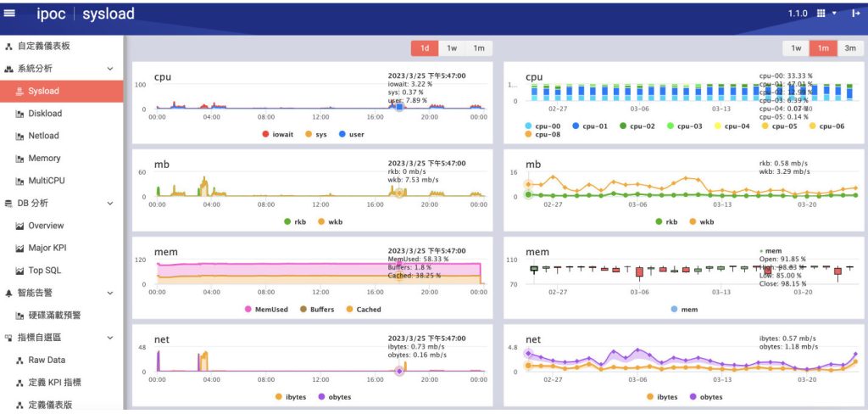This screenshot has width=868, height=414.
Task: Click the logout icon in header
Action: coord(855,14)
